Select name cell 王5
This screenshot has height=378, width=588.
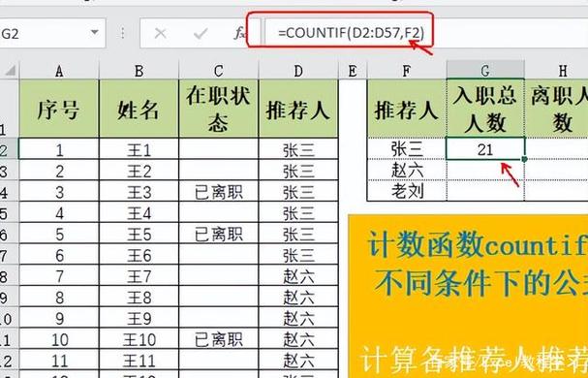tap(139, 234)
